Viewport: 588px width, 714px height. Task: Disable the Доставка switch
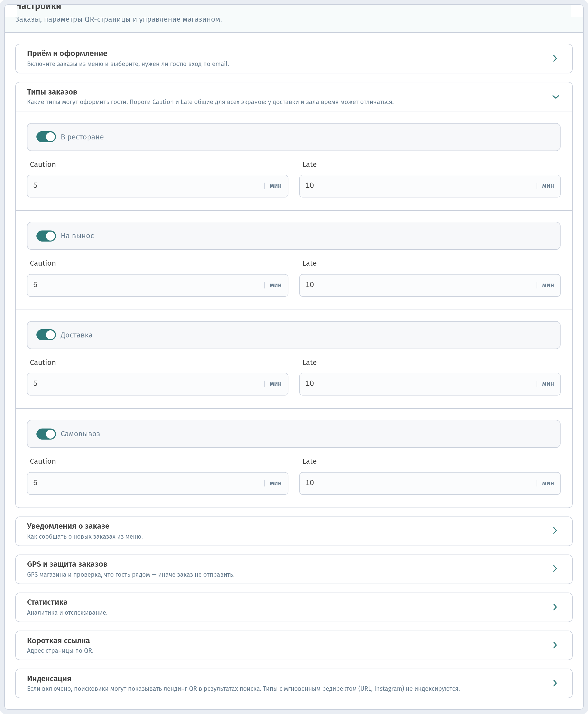click(46, 335)
